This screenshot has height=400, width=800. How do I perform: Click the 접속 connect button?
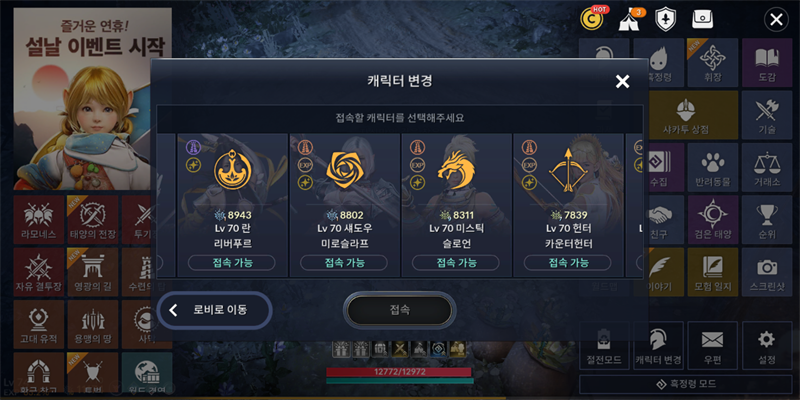[x=399, y=310]
